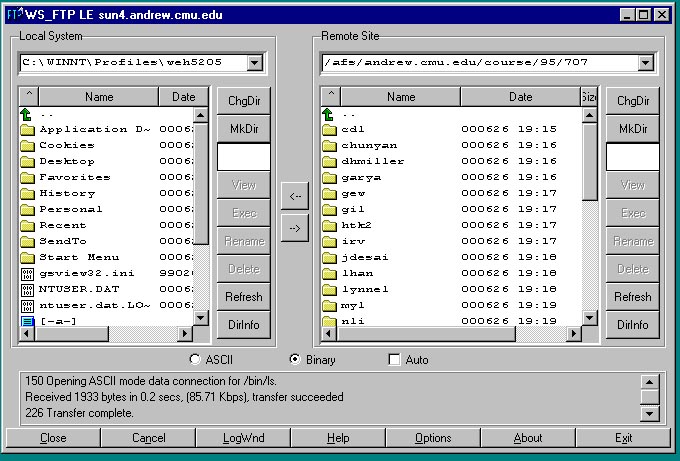
Task: Click remote DirInfo button
Action: point(633,324)
